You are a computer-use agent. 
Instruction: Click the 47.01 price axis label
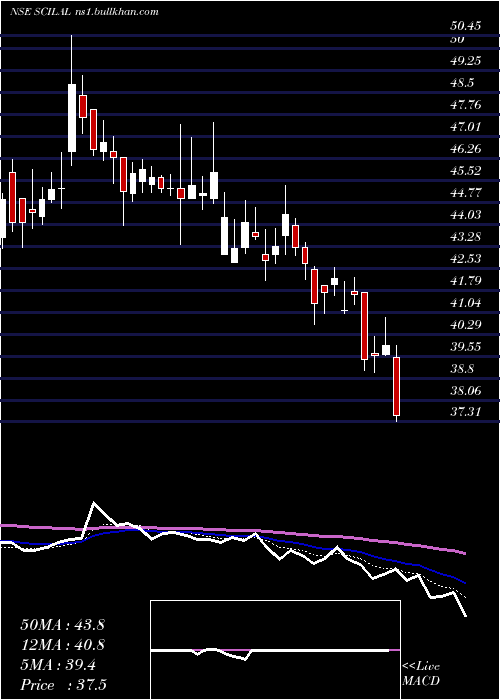[466, 127]
